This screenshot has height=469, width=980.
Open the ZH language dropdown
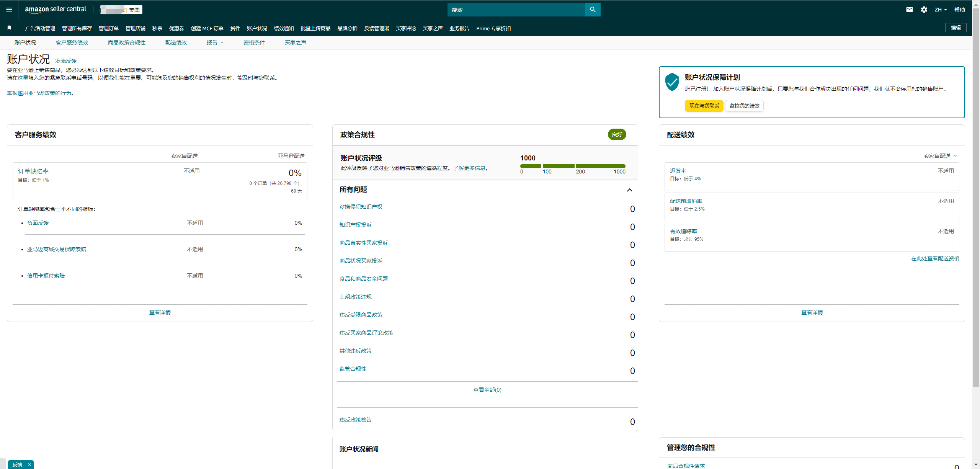[941, 10]
